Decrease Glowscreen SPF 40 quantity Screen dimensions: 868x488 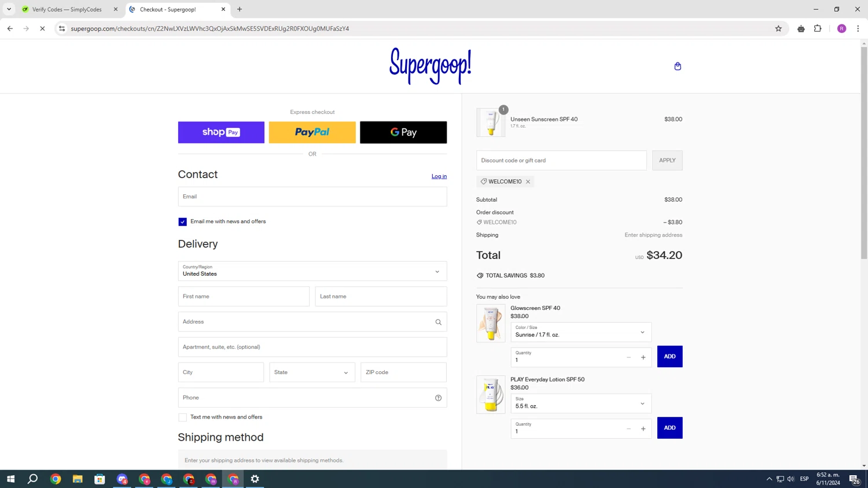[628, 357]
